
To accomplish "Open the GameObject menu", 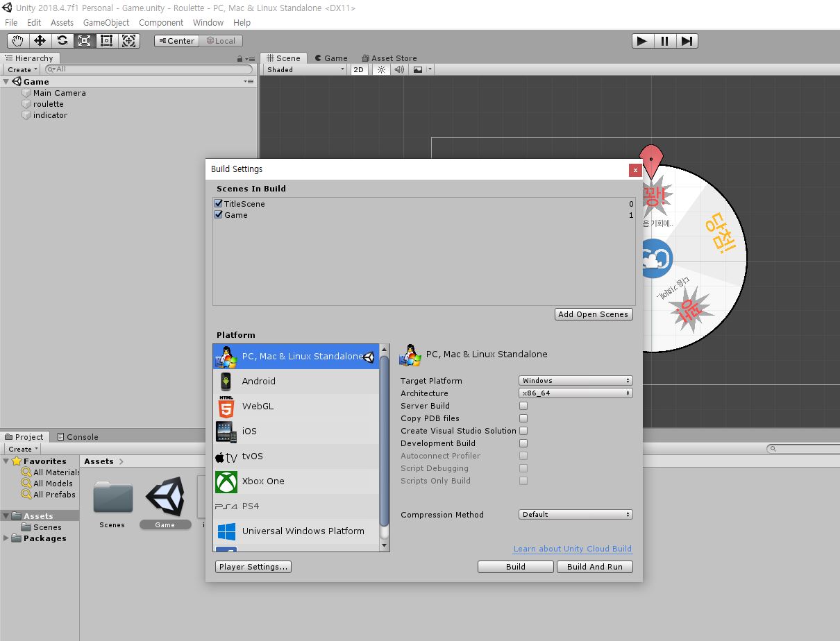I will click(106, 22).
